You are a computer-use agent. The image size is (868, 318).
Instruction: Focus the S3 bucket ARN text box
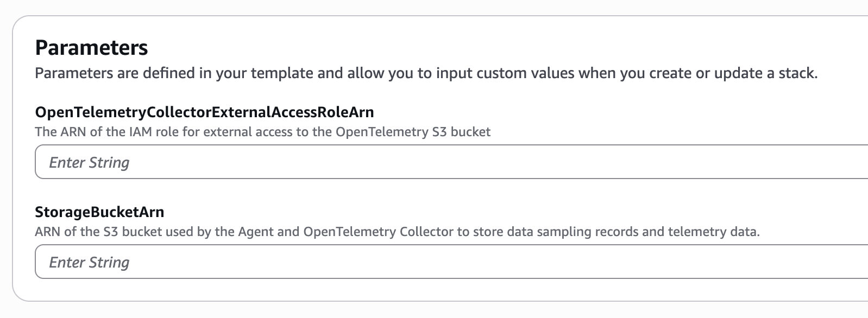coord(451,262)
